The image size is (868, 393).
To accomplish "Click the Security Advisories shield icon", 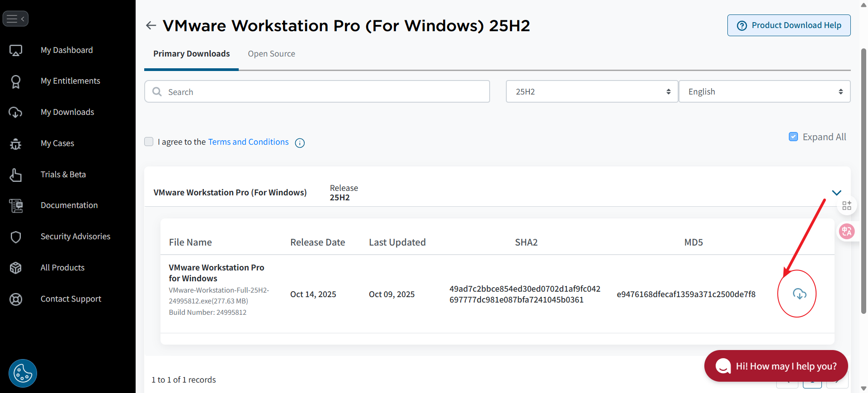I will pyautogui.click(x=16, y=237).
